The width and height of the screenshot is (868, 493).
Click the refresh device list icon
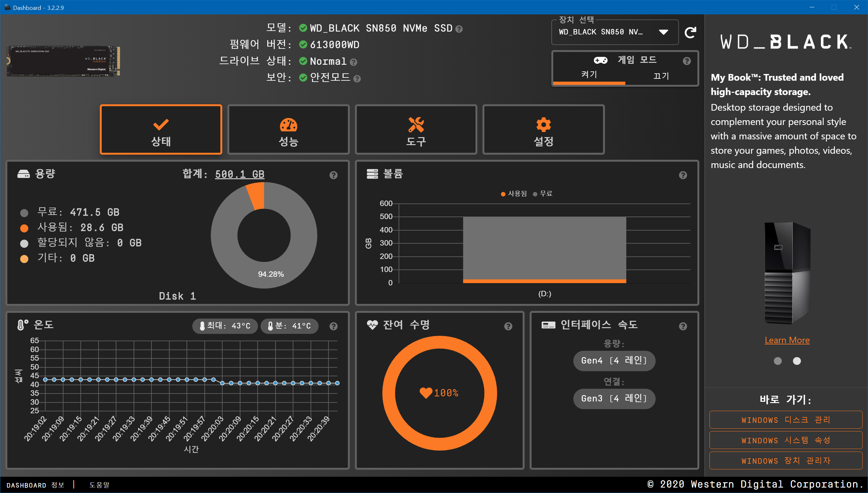click(690, 33)
